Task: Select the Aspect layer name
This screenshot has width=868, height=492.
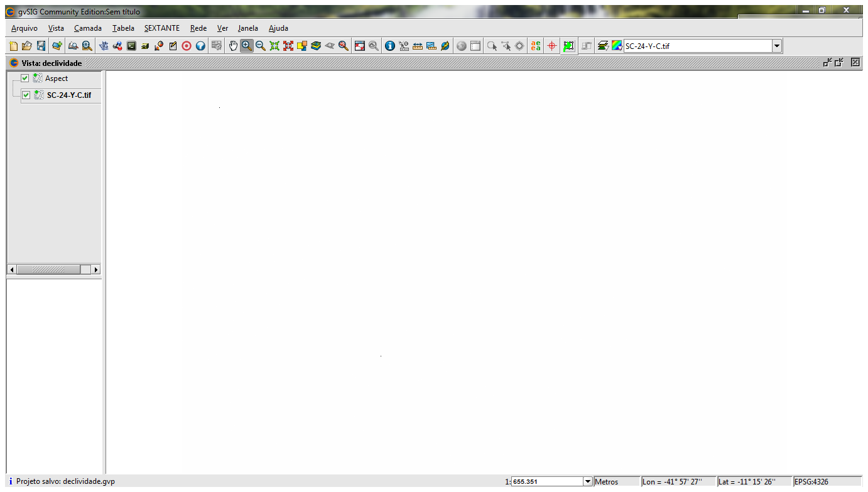Action: pyautogui.click(x=57, y=78)
